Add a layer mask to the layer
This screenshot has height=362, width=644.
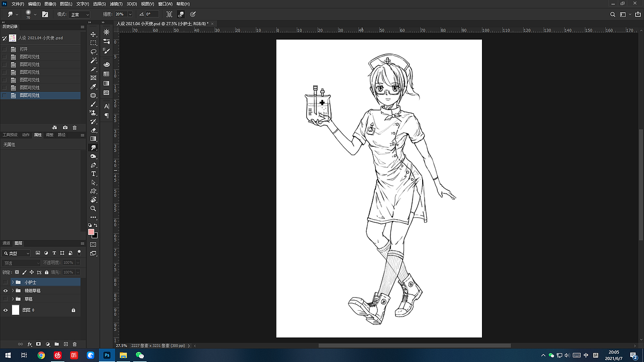(38, 344)
